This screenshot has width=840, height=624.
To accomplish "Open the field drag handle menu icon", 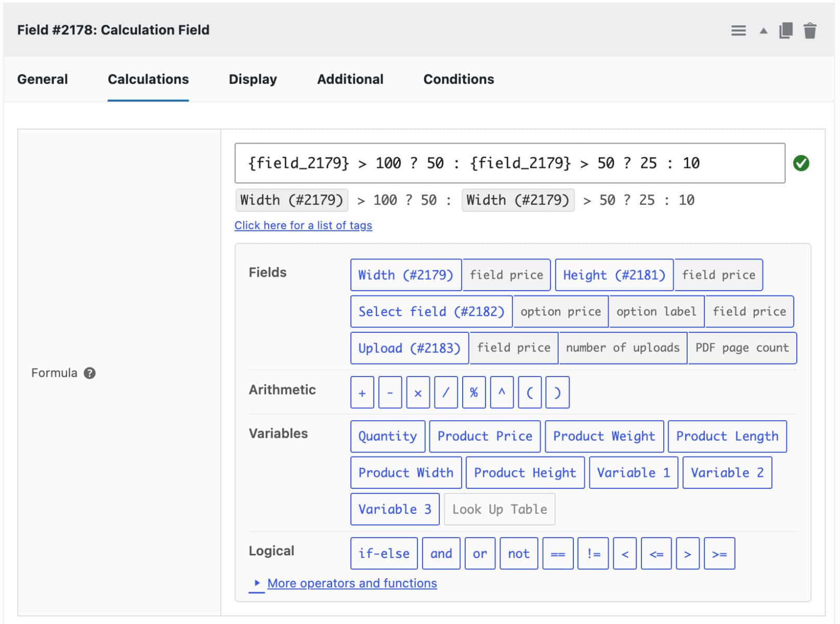I will [x=738, y=31].
